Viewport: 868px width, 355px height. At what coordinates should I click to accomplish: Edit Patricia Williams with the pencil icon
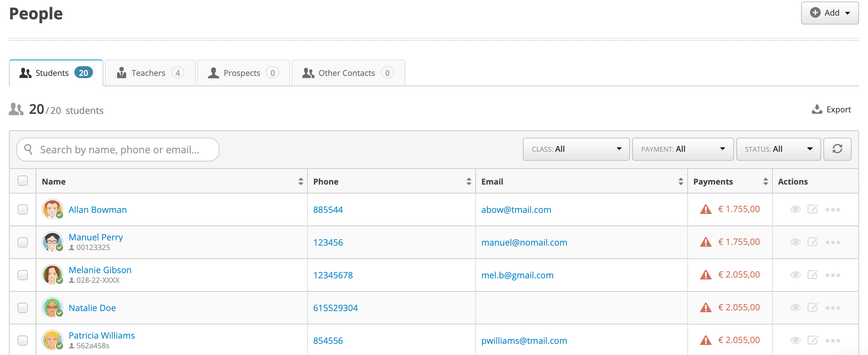tap(813, 340)
